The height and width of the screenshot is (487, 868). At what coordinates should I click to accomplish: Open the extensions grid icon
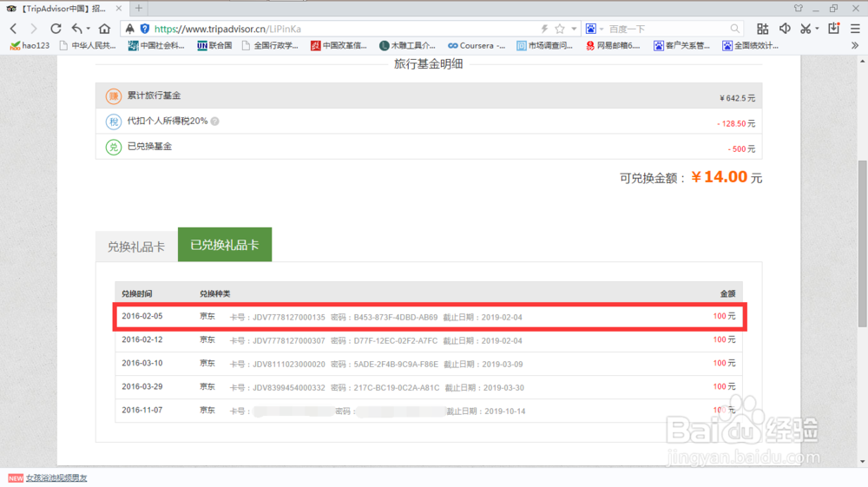pyautogui.click(x=762, y=29)
